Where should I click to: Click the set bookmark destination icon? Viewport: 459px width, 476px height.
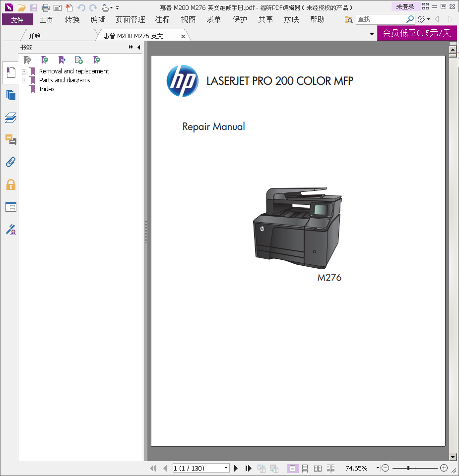[x=62, y=60]
